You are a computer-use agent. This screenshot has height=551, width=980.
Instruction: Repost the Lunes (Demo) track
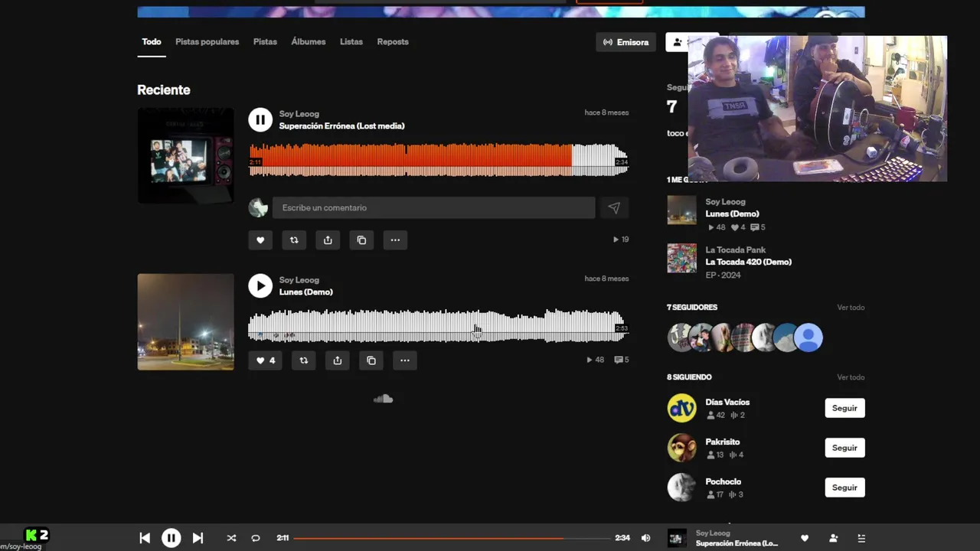click(x=304, y=360)
